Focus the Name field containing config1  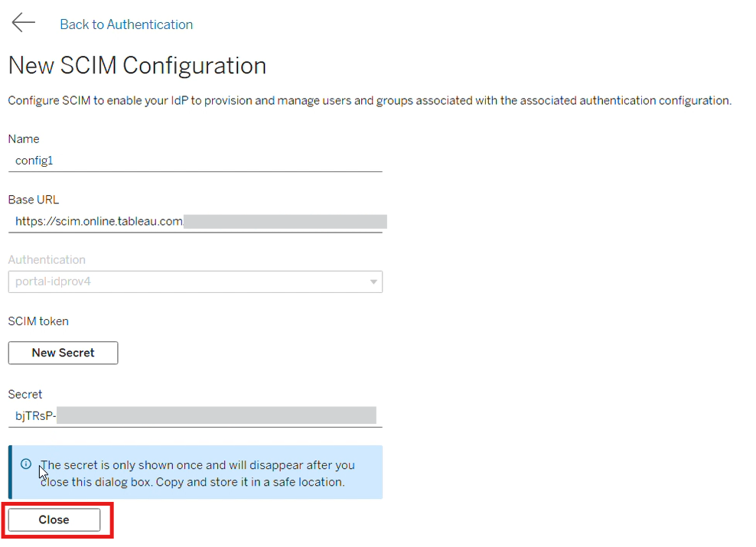195,161
